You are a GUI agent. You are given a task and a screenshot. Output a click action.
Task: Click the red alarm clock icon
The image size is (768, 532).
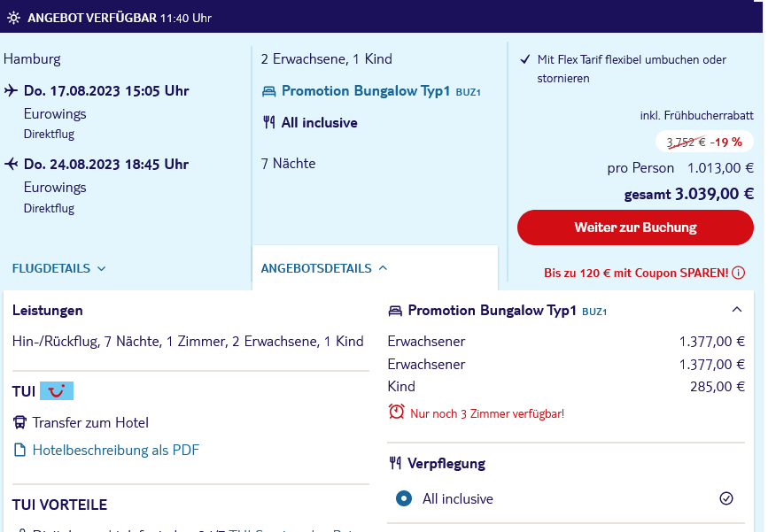(x=396, y=412)
